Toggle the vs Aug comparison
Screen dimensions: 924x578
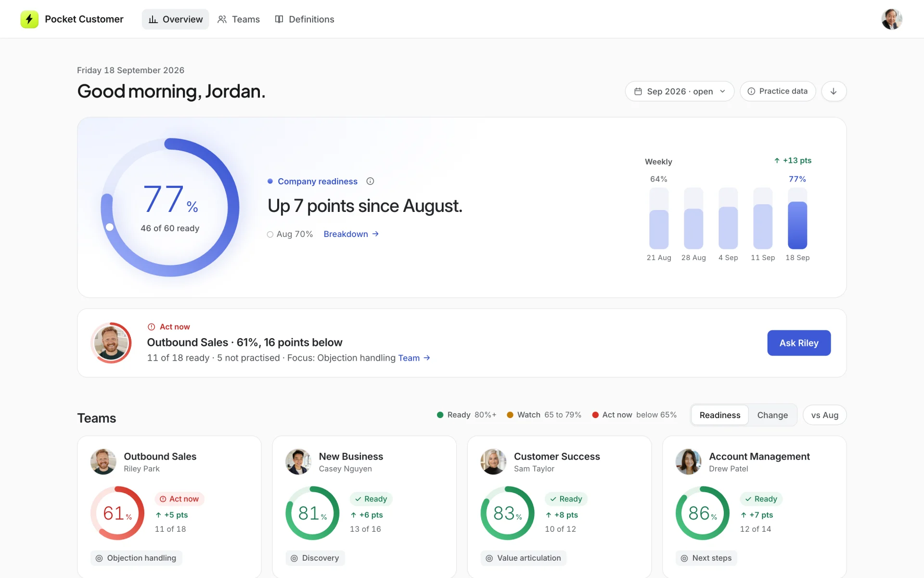click(x=824, y=415)
